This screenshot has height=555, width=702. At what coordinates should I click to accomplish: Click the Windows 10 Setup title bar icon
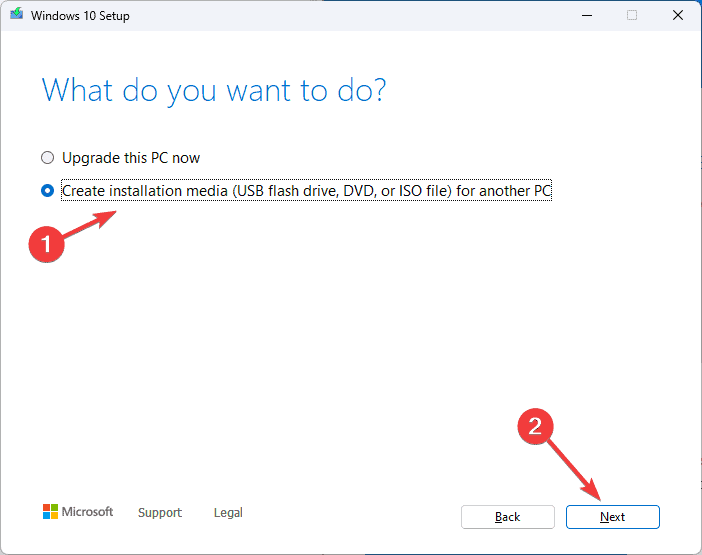(17, 14)
